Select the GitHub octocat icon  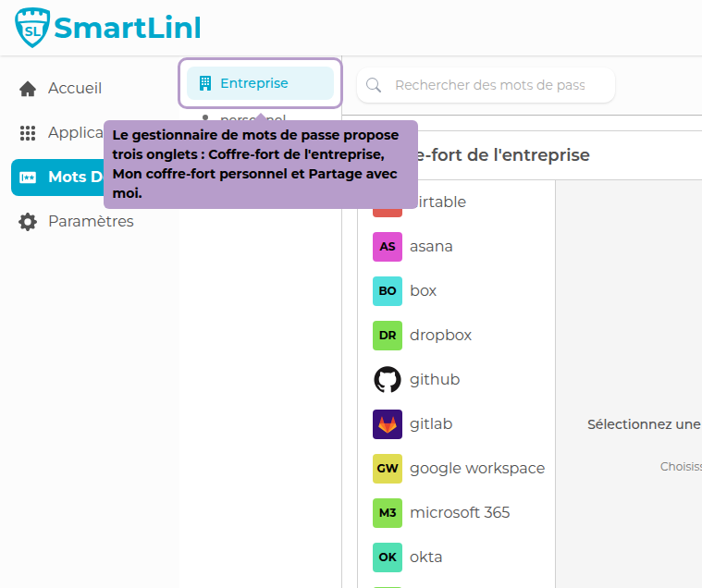click(x=388, y=380)
